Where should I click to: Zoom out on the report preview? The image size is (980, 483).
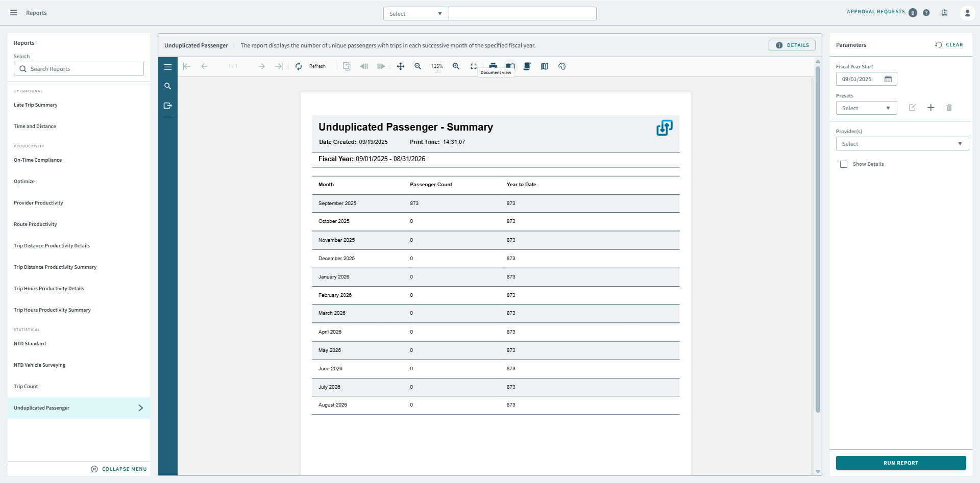click(x=418, y=66)
